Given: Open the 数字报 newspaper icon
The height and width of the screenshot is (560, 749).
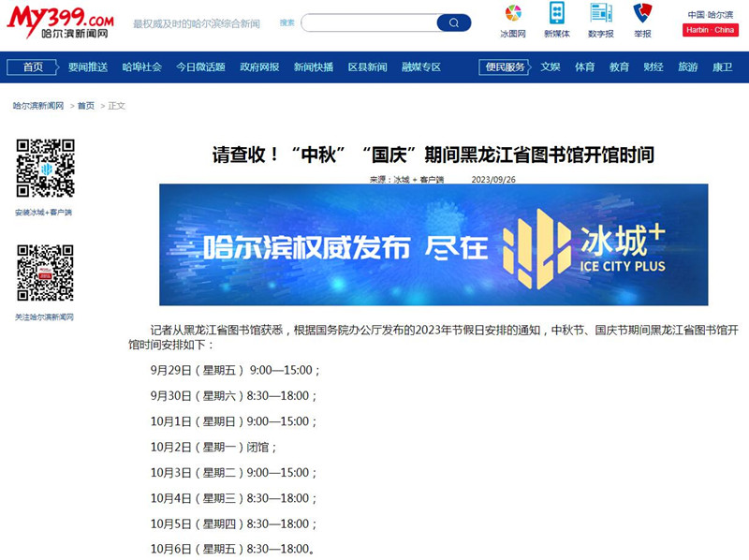Looking at the screenshot, I should (600, 13).
